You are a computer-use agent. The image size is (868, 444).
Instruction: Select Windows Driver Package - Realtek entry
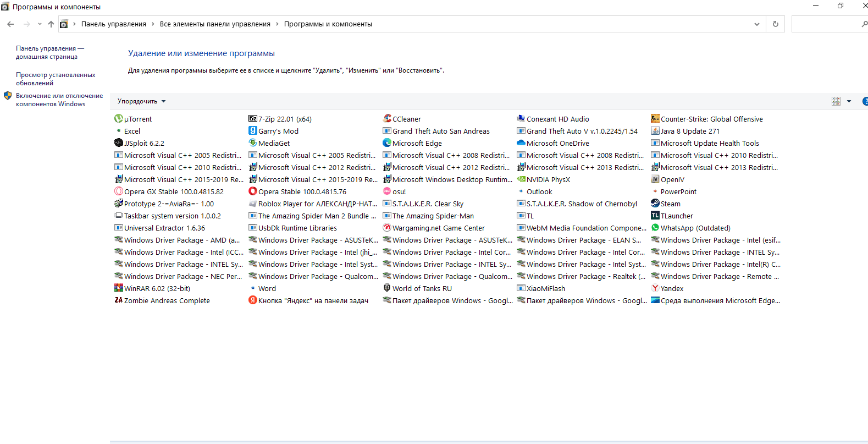[x=582, y=276]
